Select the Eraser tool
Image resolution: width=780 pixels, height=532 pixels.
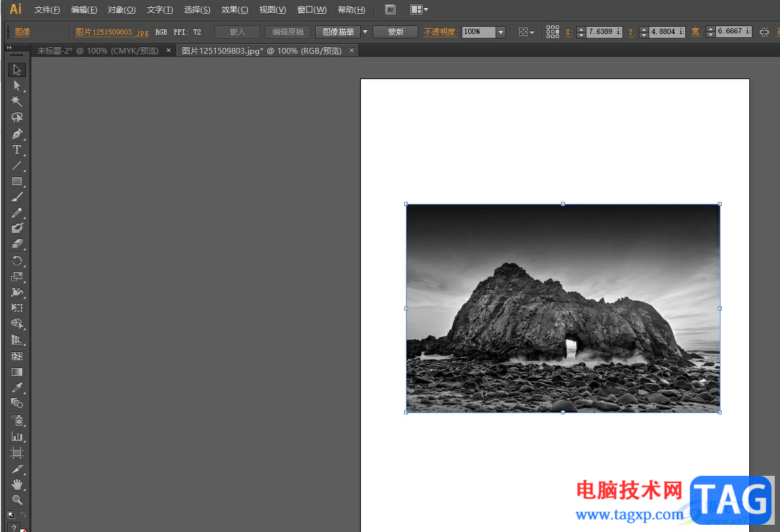click(x=17, y=244)
